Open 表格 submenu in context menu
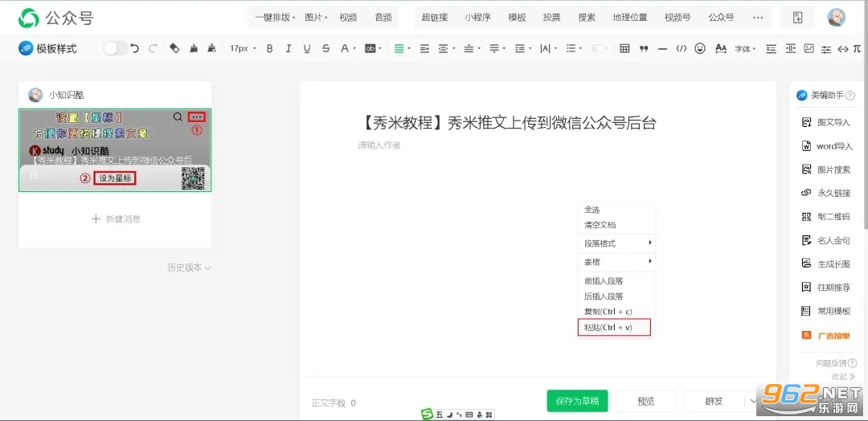 pos(616,262)
